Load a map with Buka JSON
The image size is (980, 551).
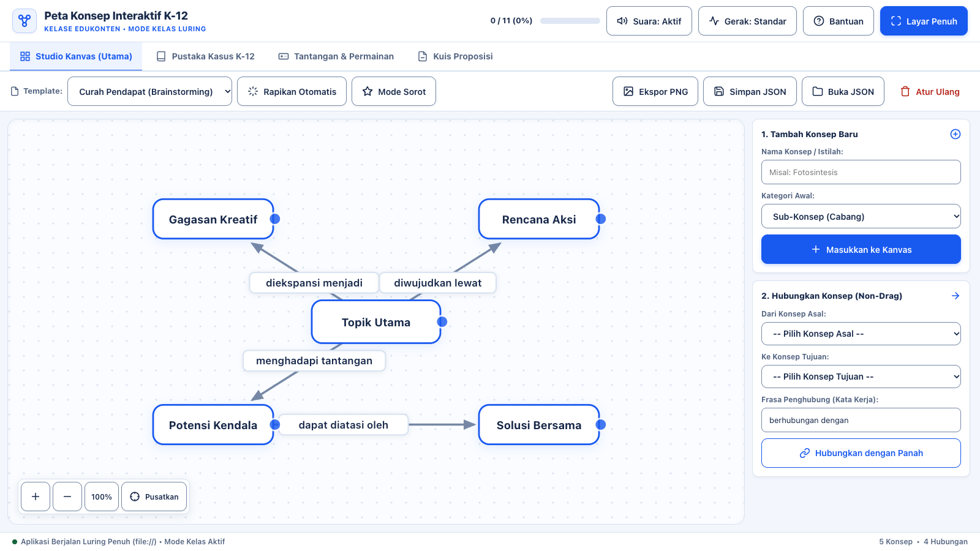click(843, 91)
